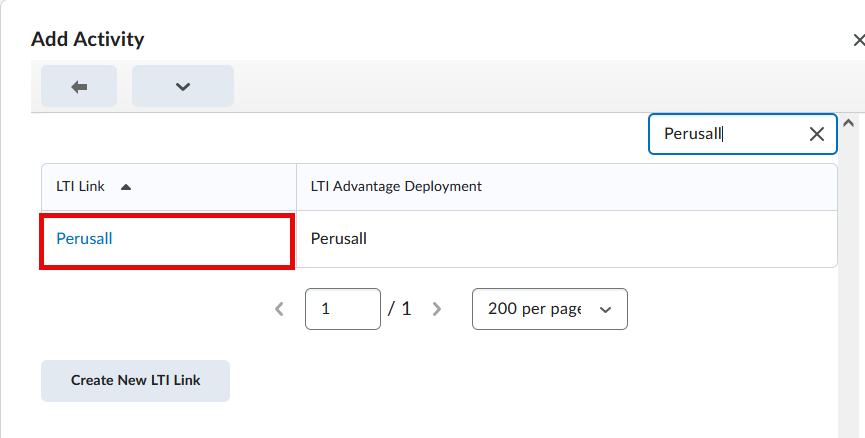Viewport: 865px width, 438px height.
Task: Click the total page count text
Action: click(x=400, y=309)
